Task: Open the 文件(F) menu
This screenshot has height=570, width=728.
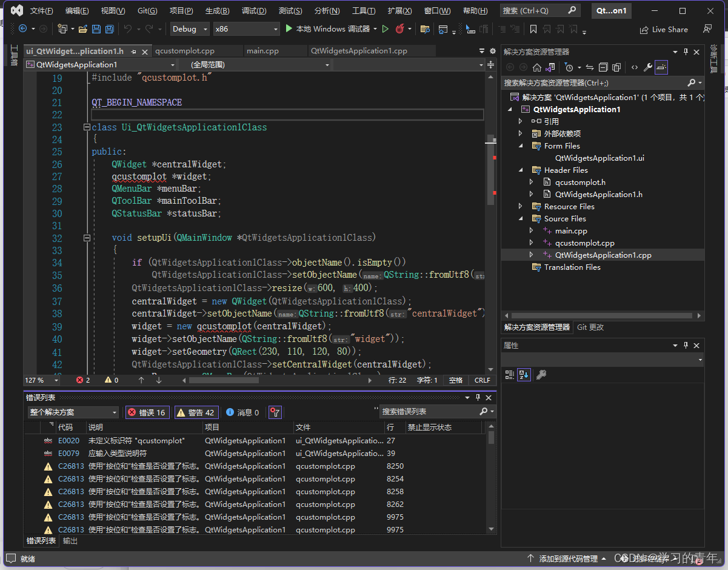Action: 42,11
